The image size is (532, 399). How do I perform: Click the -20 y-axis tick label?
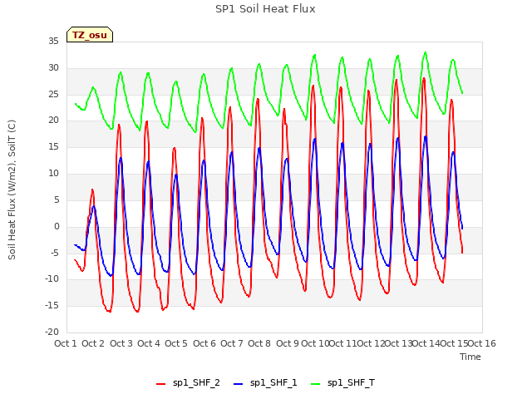52,332
